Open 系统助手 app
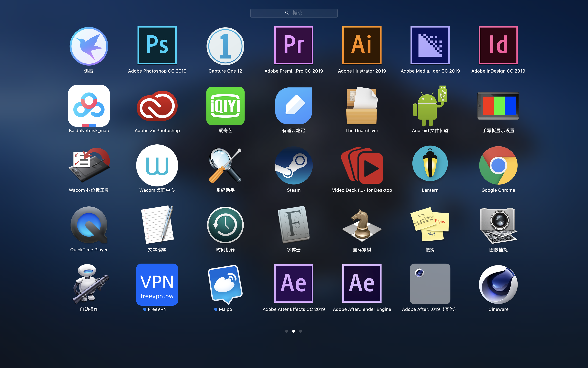Viewport: 588px width, 368px height. (225, 165)
